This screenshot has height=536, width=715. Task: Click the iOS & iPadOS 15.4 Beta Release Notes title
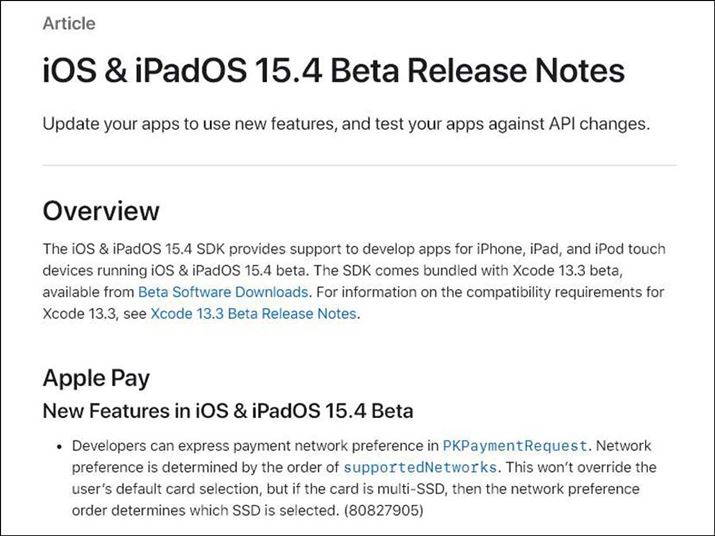(333, 71)
